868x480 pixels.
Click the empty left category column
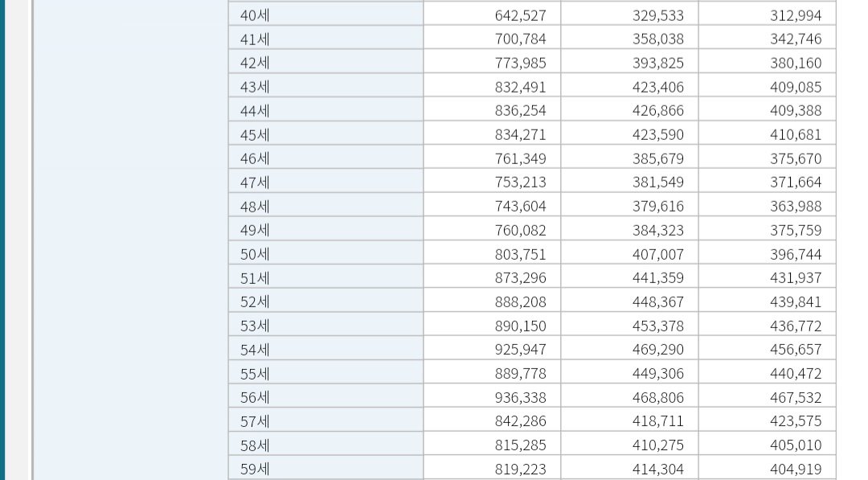(131, 240)
